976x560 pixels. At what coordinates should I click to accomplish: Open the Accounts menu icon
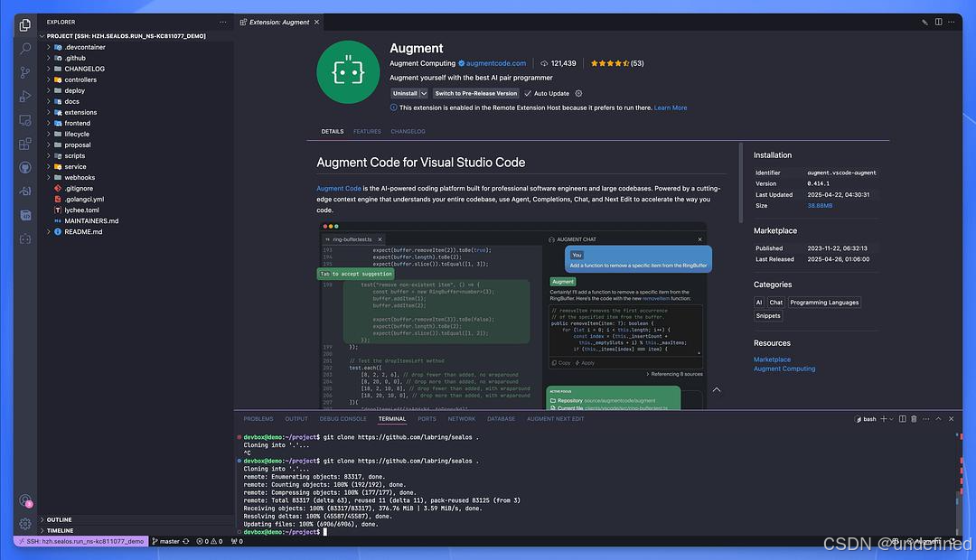25,500
